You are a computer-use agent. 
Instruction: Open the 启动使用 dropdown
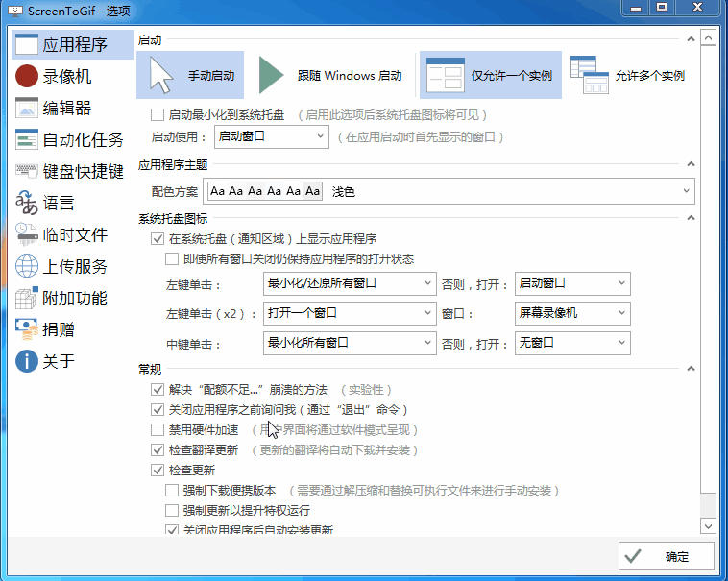click(272, 136)
